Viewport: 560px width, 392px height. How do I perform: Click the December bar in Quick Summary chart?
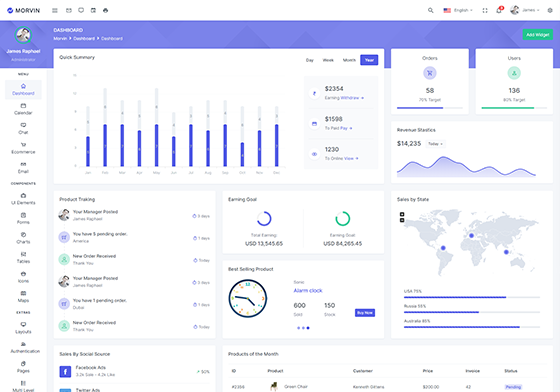[276, 145]
